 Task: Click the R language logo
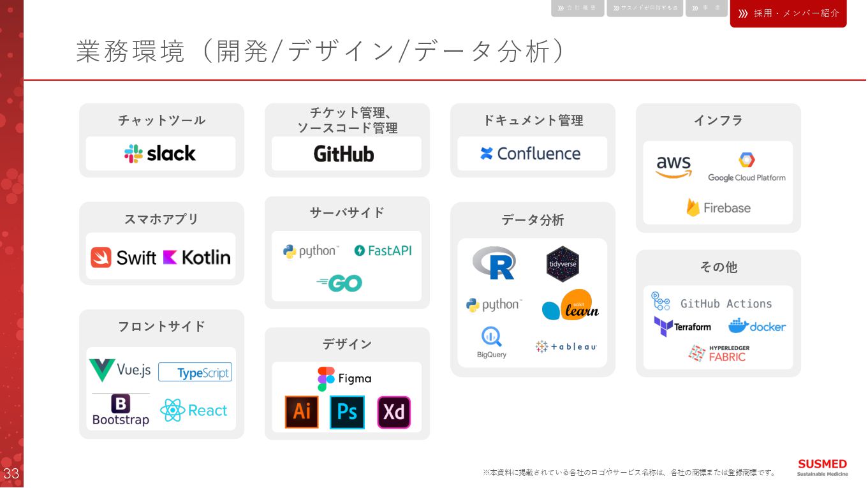coord(494,263)
